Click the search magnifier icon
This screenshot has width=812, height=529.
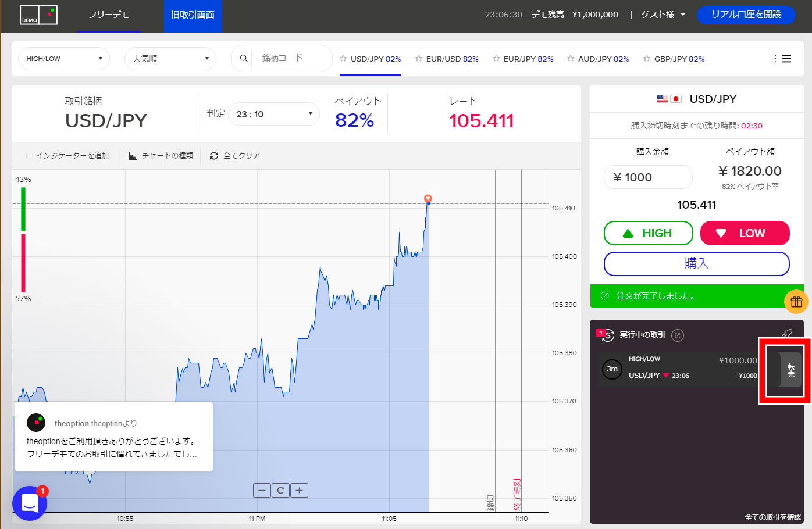(244, 59)
